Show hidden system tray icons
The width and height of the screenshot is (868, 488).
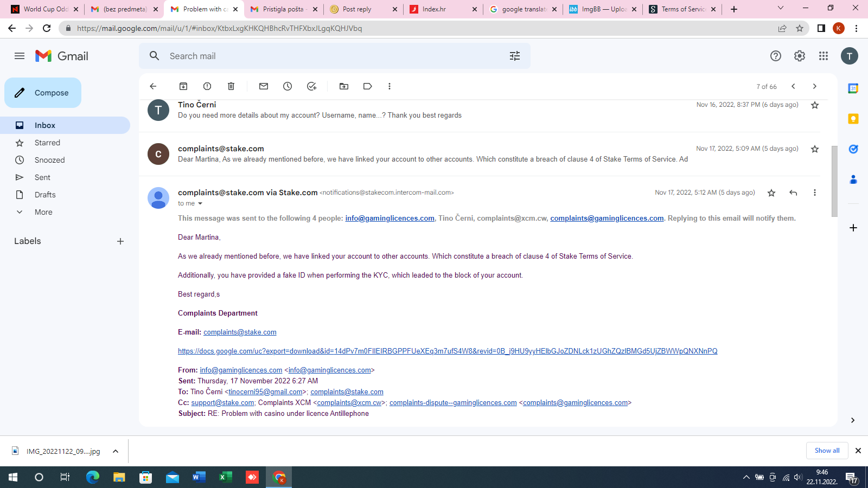click(x=746, y=477)
